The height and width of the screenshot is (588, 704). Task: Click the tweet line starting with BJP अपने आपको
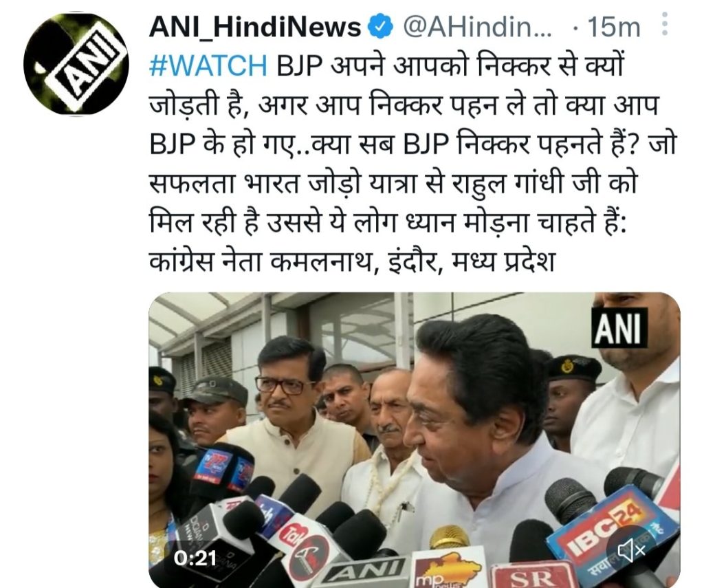[386, 67]
